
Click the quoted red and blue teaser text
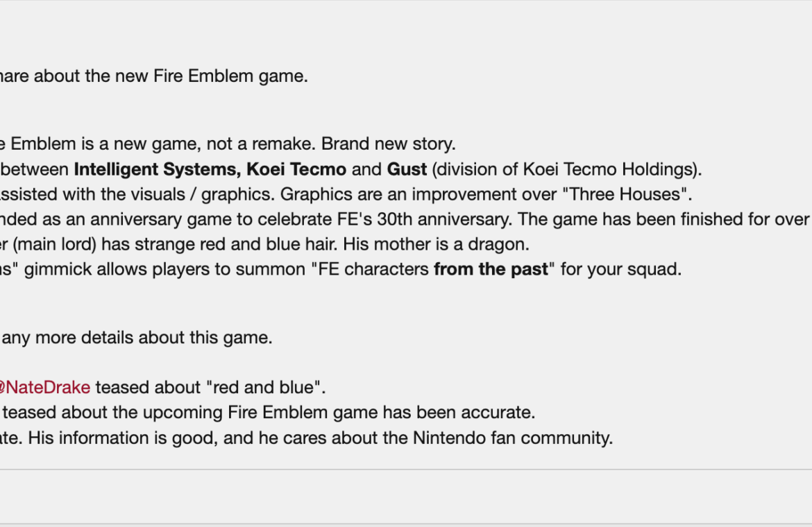click(x=266, y=388)
